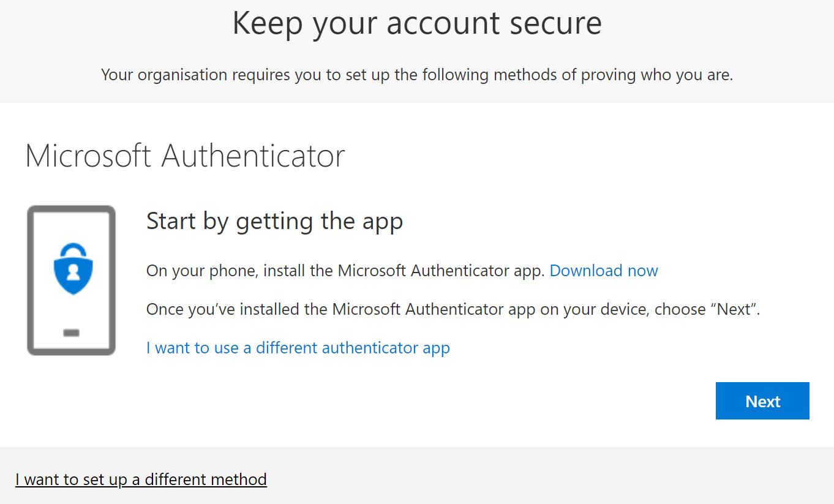Click the word Authenticator in the section title
Viewport: 834px width, 504px height.
coord(253,156)
